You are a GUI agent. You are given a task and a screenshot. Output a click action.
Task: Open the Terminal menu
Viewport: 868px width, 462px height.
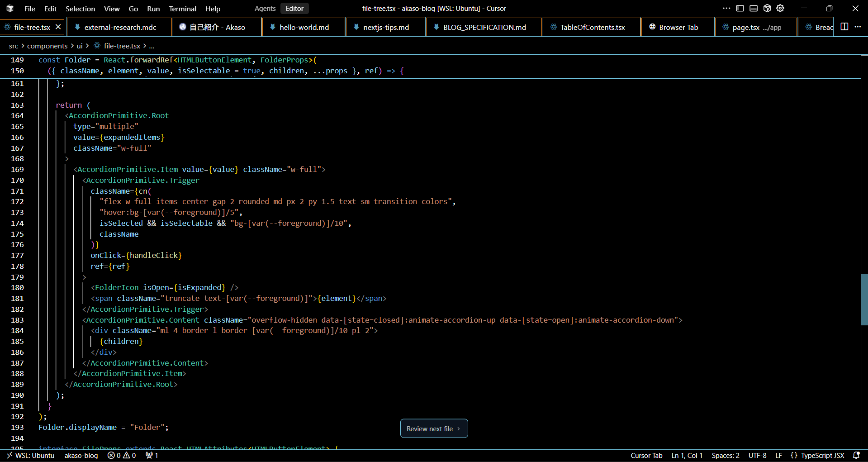click(x=182, y=9)
